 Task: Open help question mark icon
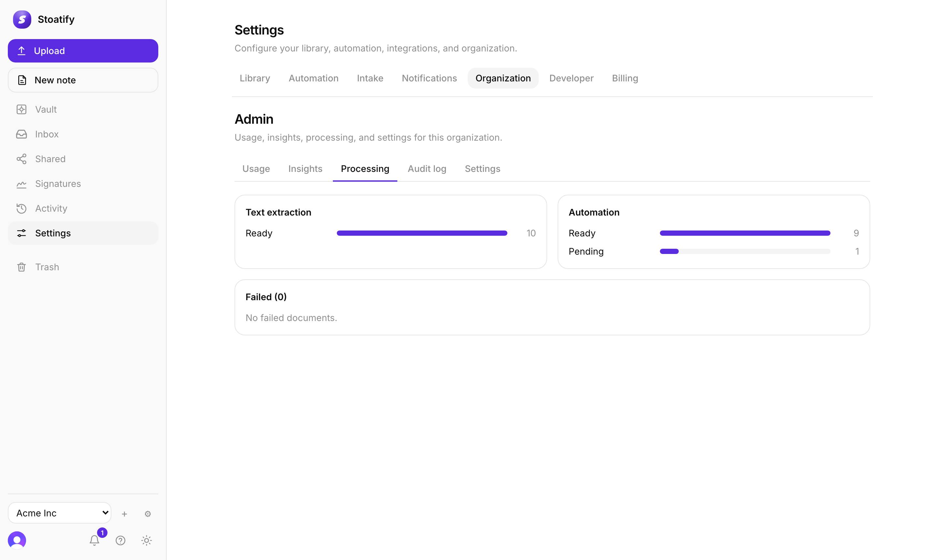121,540
